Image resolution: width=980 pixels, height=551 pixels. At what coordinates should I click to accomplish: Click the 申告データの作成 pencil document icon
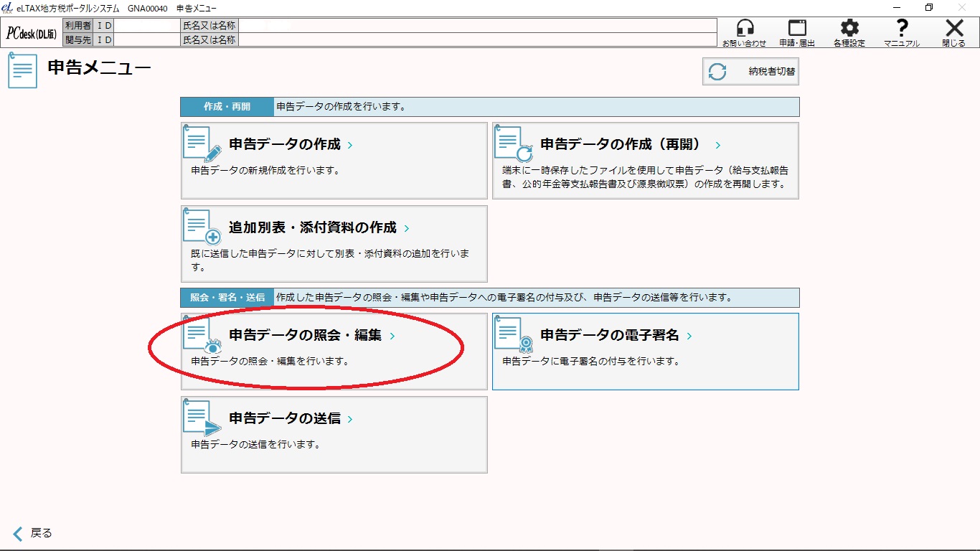pyautogui.click(x=202, y=144)
